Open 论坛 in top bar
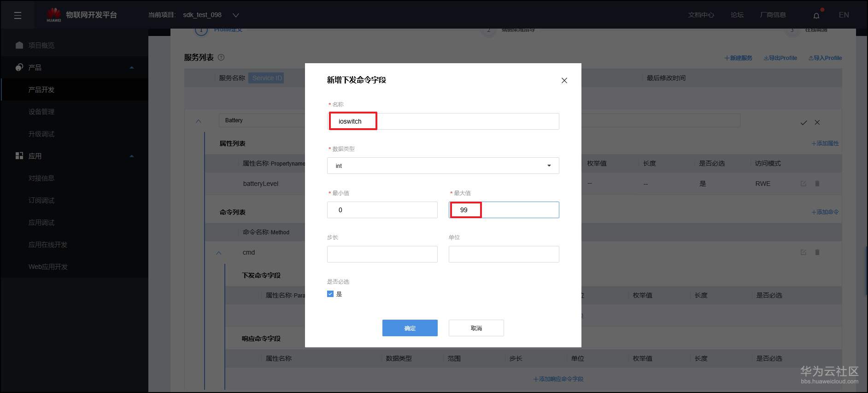This screenshot has height=393, width=868. (x=737, y=15)
